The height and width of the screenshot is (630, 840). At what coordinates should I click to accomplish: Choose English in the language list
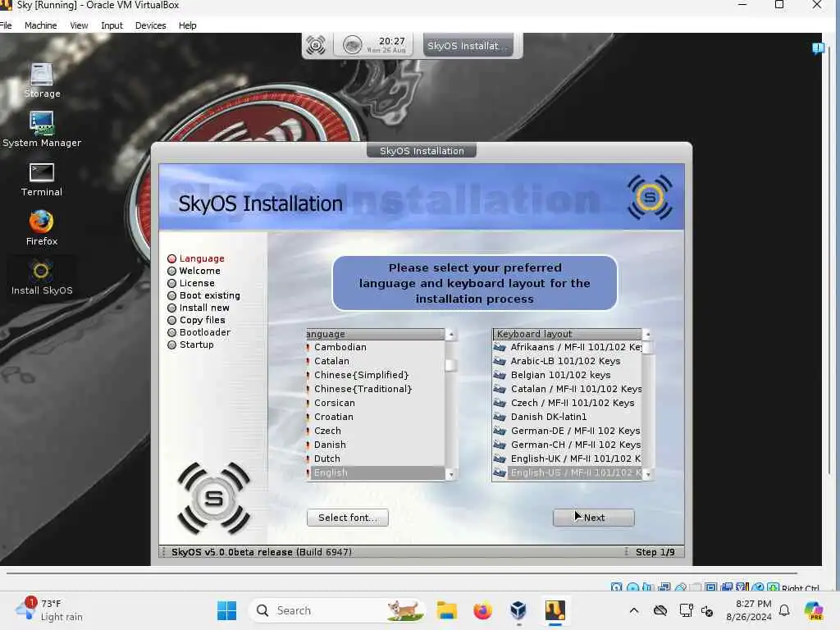(376, 472)
